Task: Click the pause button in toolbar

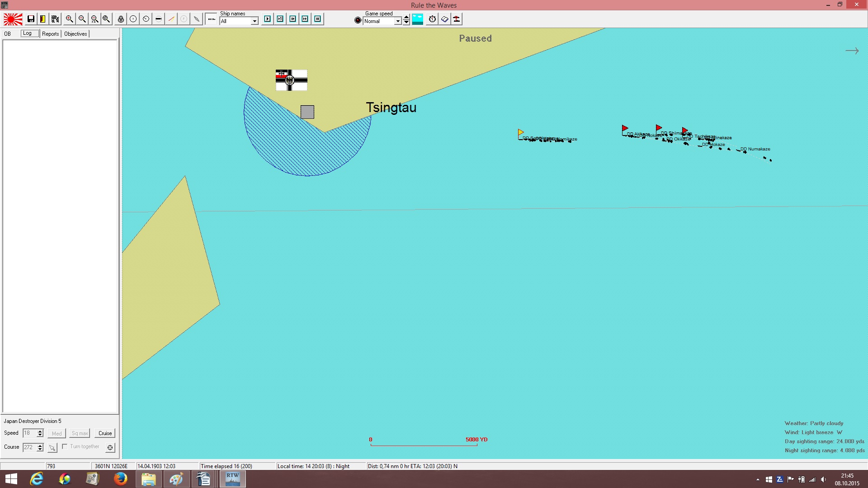Action: pos(318,19)
